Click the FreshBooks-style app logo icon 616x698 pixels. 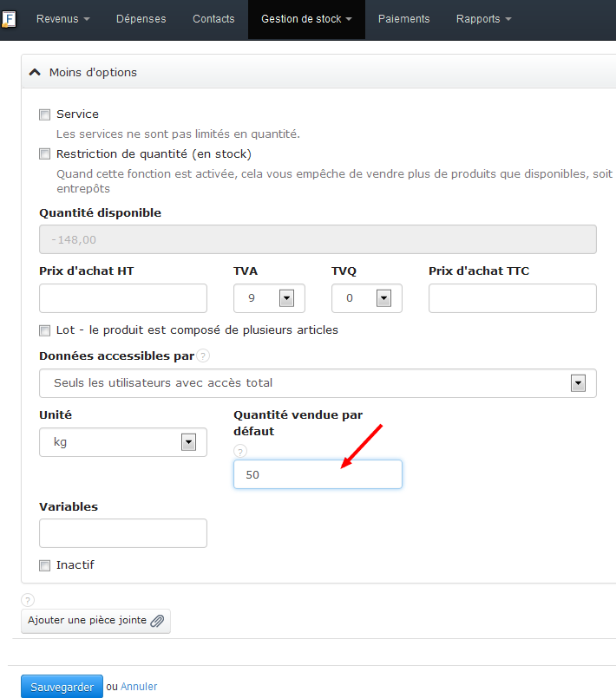(10, 18)
